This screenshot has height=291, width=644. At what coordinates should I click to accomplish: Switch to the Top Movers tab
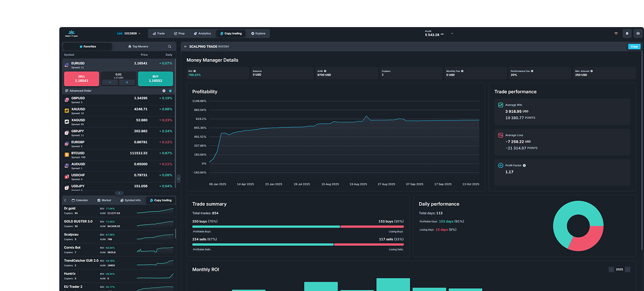(x=138, y=47)
